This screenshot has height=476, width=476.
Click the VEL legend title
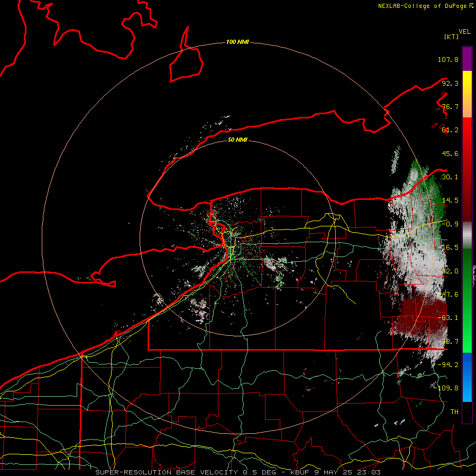(464, 32)
